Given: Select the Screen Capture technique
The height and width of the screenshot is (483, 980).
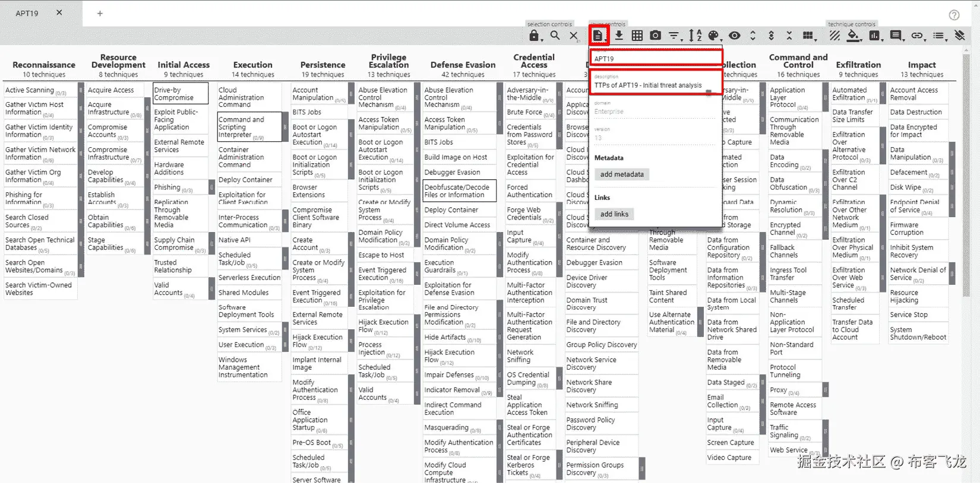Looking at the screenshot, I should pyautogui.click(x=732, y=443).
